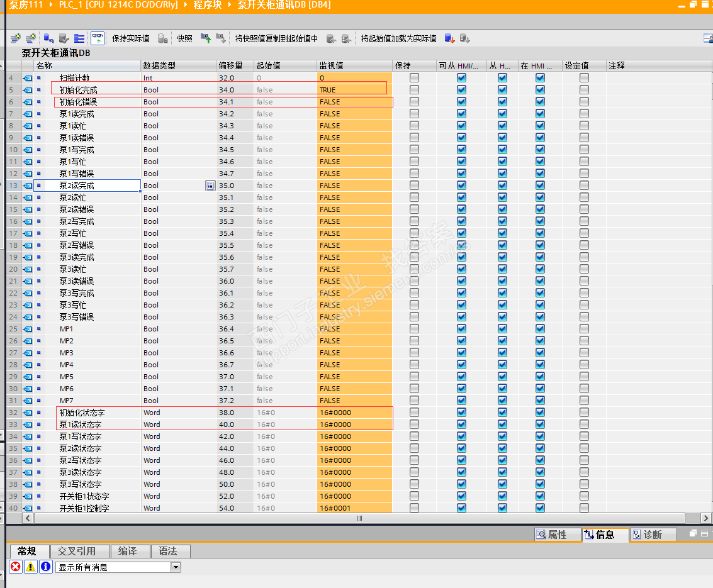
Task: Click the 监视值 column header
Action: pos(354,65)
